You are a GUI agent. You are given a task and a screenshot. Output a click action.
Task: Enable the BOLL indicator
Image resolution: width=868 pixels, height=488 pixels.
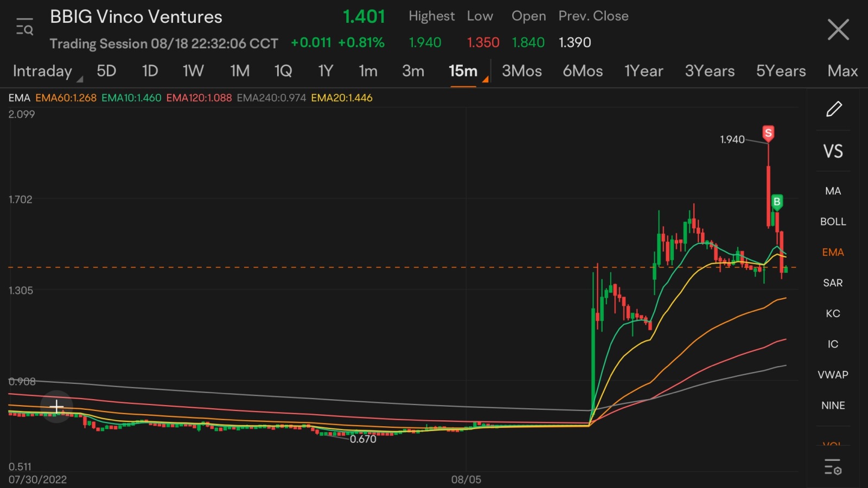(833, 222)
